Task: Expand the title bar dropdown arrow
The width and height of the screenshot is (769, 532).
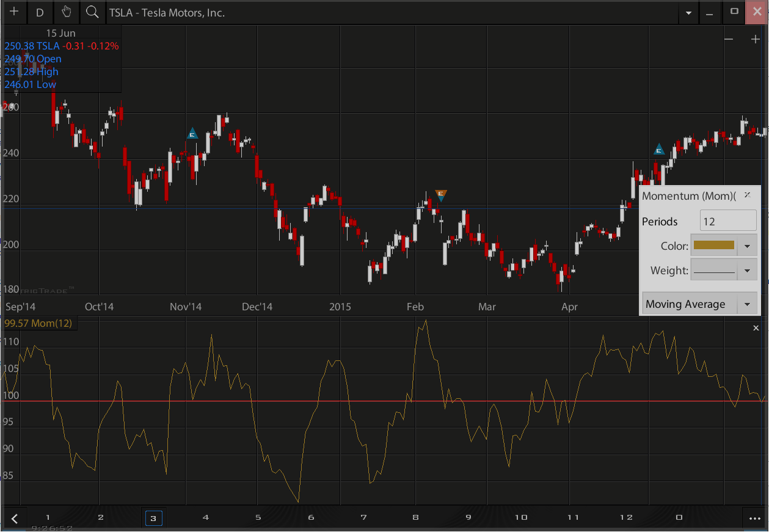Action: [689, 13]
